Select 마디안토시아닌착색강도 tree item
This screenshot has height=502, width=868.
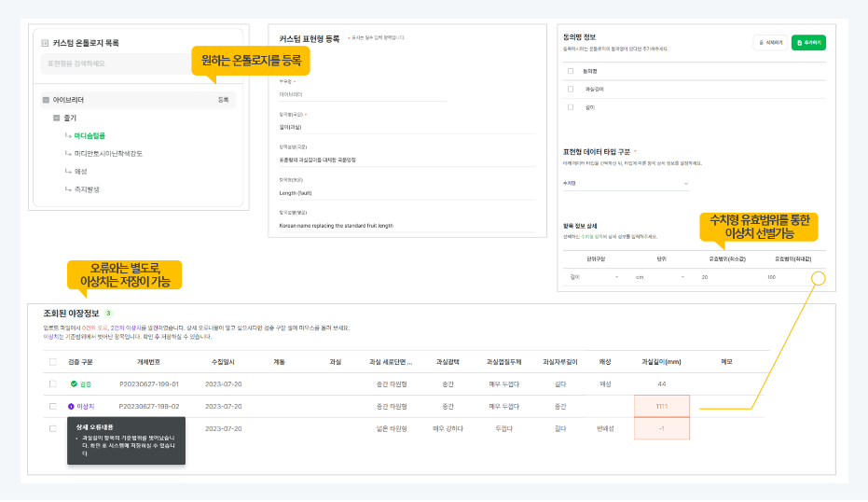[108, 153]
